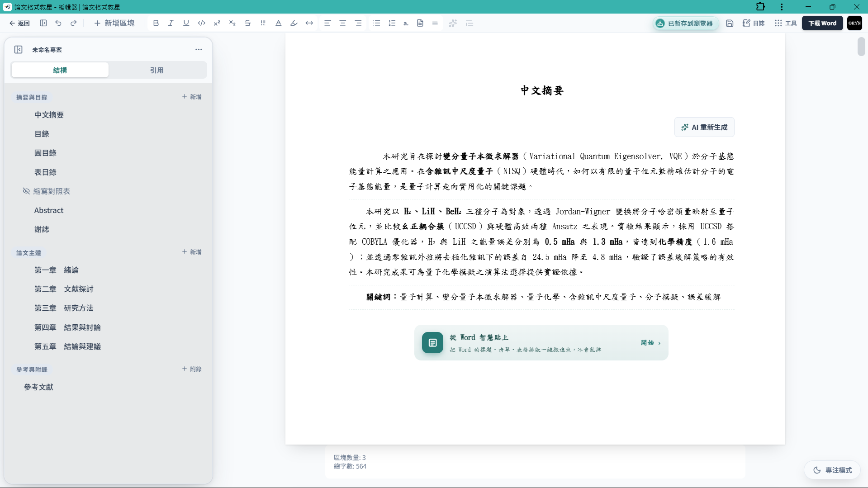
Task: Open the 日誌 journal
Action: tap(754, 23)
